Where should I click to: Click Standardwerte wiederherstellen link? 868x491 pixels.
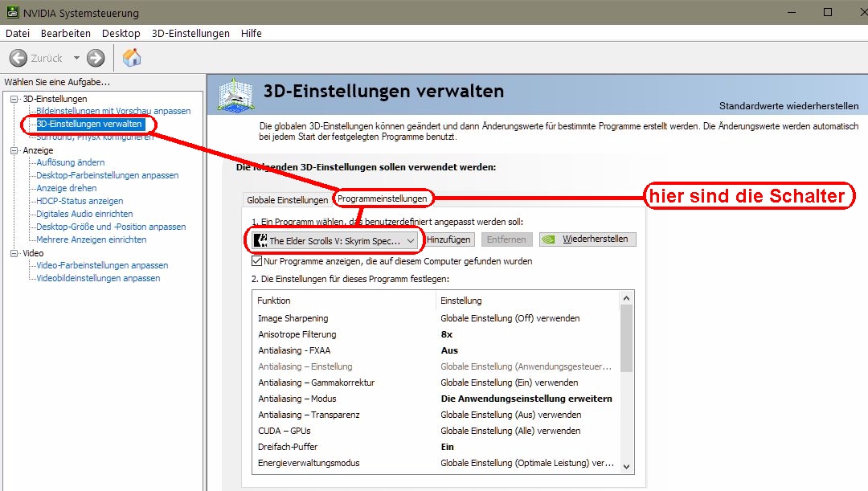788,106
